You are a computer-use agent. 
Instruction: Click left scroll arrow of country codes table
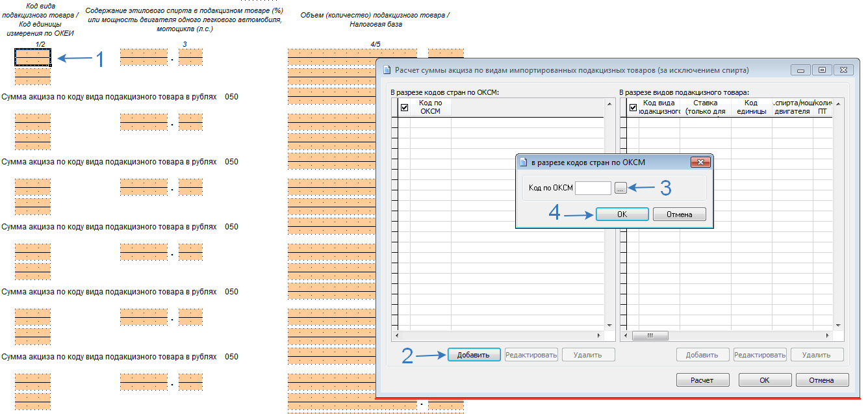[397, 336]
